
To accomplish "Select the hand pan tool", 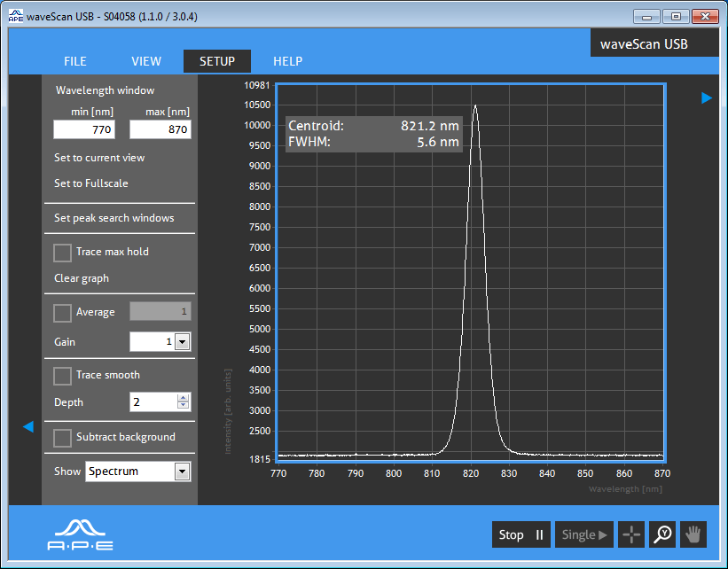I will [x=693, y=534].
